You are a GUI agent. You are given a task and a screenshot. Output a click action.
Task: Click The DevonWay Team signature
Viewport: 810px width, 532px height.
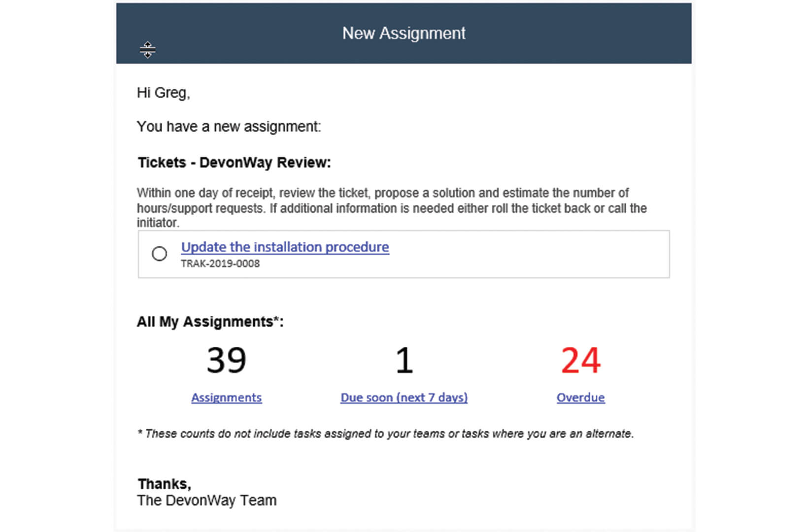point(207,500)
